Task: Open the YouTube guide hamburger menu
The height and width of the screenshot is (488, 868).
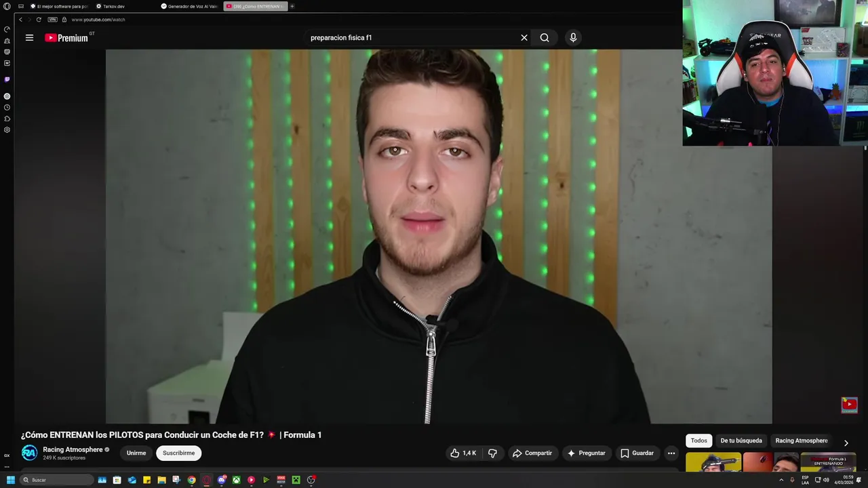Action: pyautogui.click(x=29, y=38)
